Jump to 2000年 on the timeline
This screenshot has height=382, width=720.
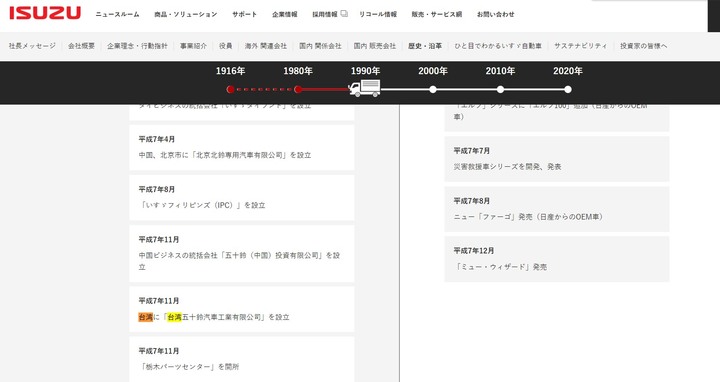433,71
